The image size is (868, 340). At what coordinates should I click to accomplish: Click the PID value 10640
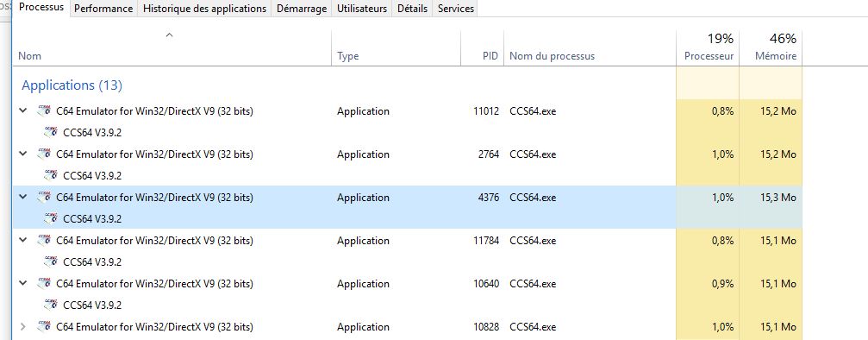486,283
